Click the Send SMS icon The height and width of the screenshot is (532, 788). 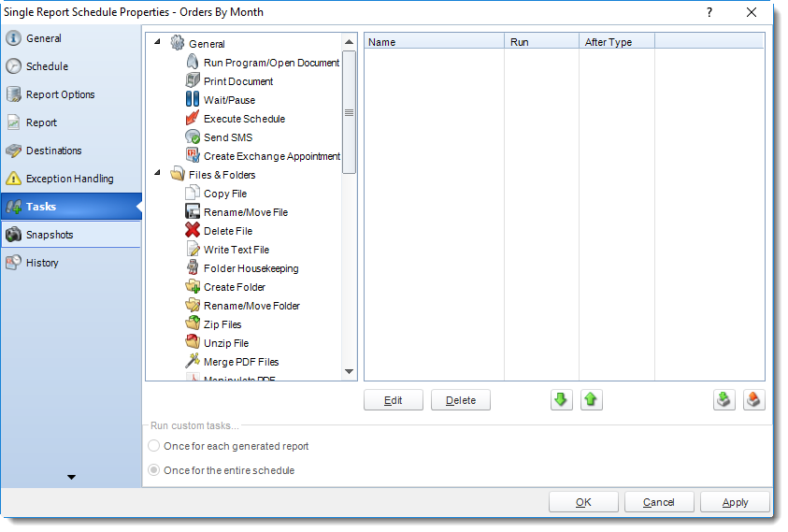193,137
